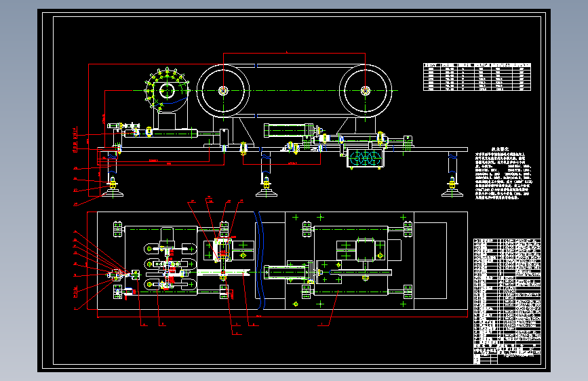Click the technical requirements text block

[504, 174]
